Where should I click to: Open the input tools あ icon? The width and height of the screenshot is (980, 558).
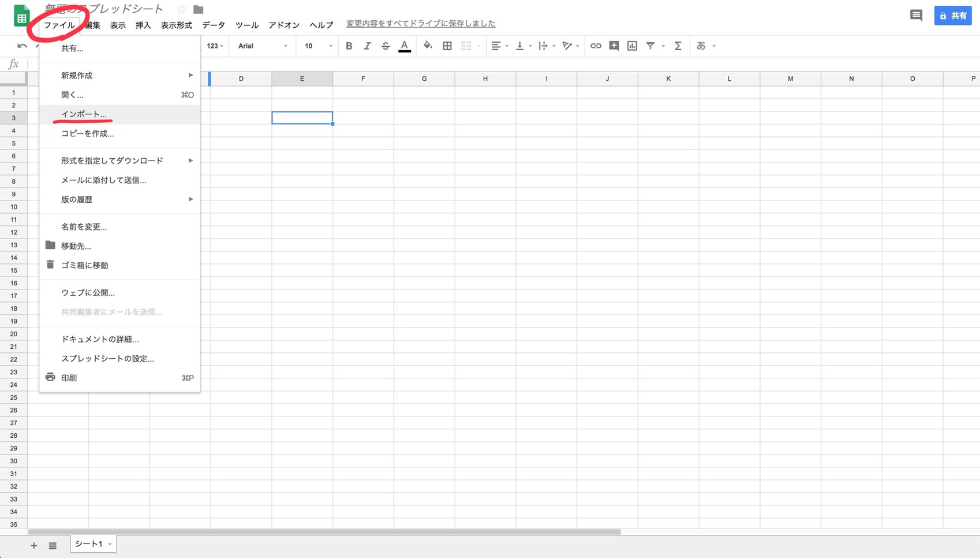click(701, 46)
